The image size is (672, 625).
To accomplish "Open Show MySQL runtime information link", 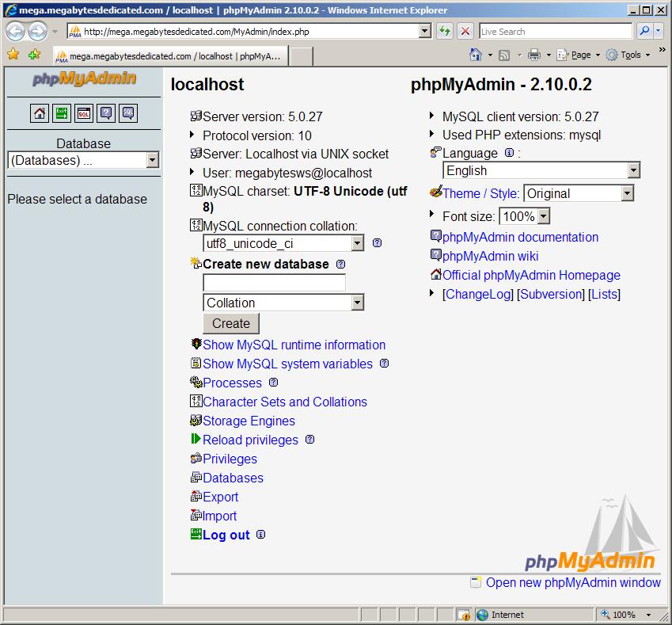I will coord(294,345).
